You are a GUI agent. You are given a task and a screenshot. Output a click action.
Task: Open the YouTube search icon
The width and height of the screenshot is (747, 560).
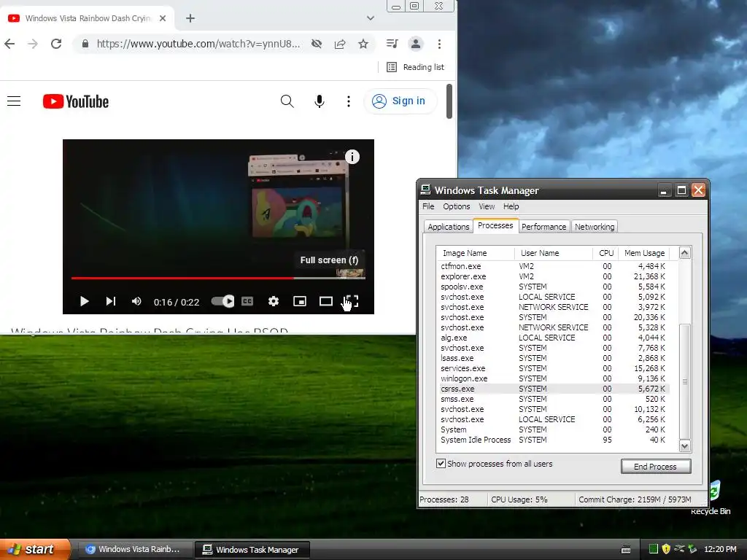pos(287,101)
